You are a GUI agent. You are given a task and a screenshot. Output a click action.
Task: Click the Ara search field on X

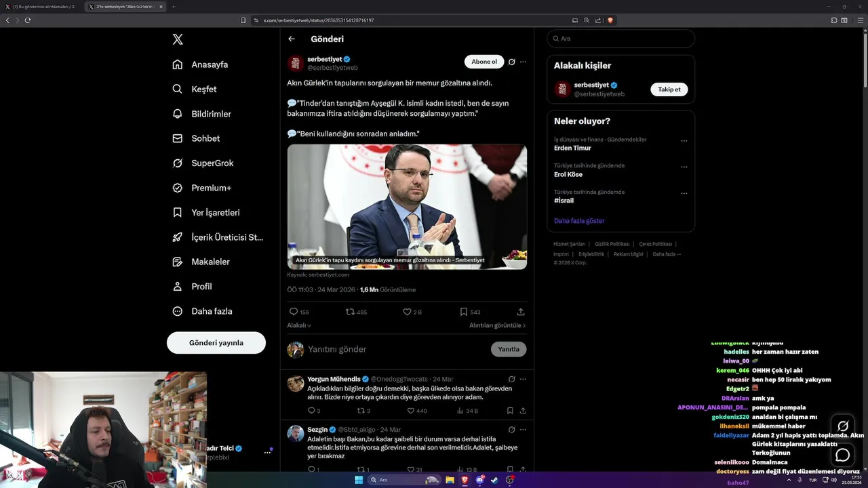(620, 39)
